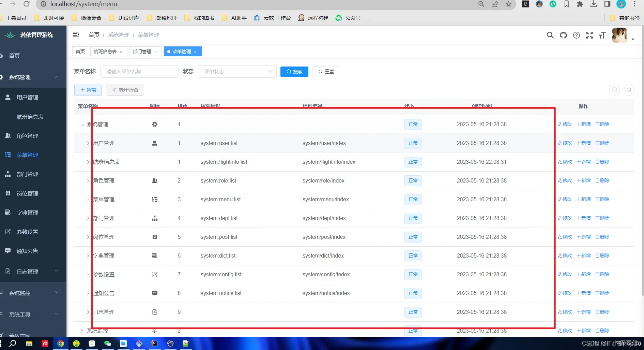Image resolution: width=644 pixels, height=350 pixels.
Task: Expand the 系统工具 sidebar group
Action: 33,314
